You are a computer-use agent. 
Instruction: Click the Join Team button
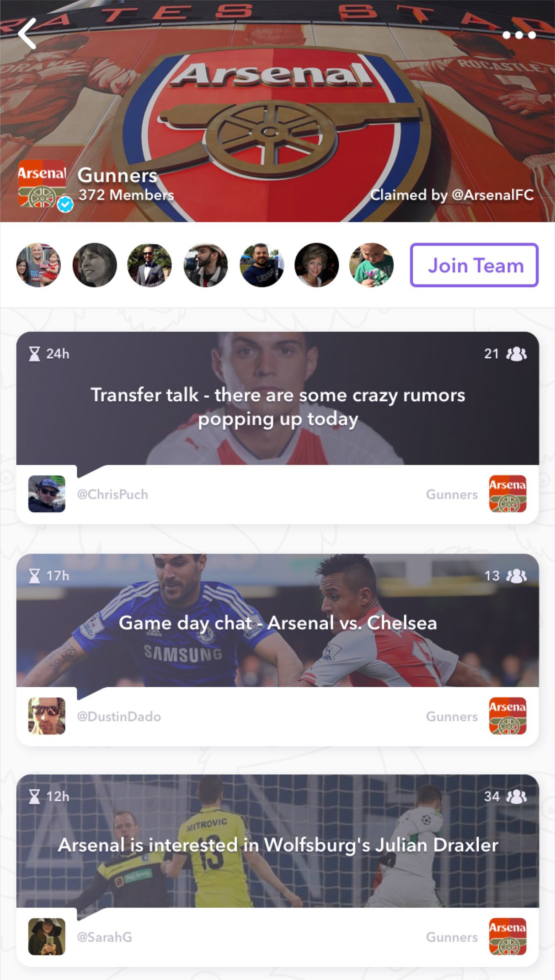(x=474, y=265)
